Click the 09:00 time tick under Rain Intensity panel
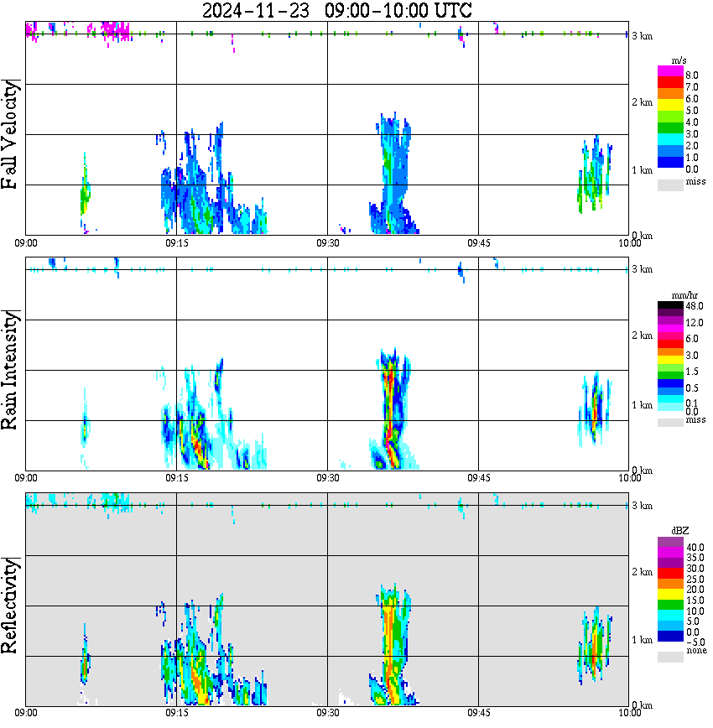 (x=25, y=478)
